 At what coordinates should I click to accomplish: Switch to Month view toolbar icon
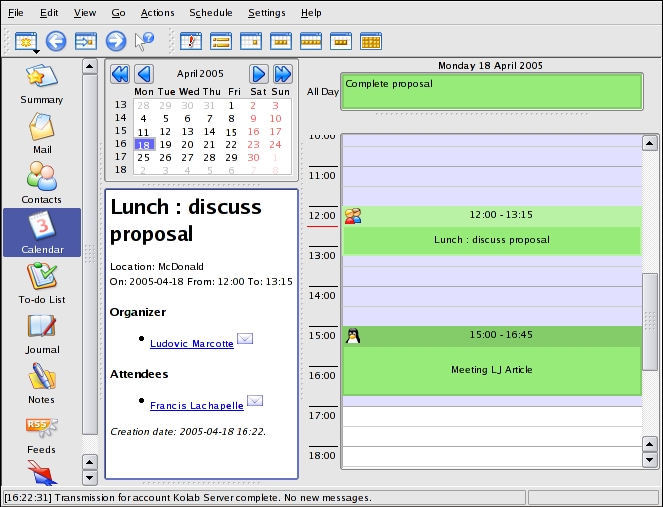[x=371, y=41]
